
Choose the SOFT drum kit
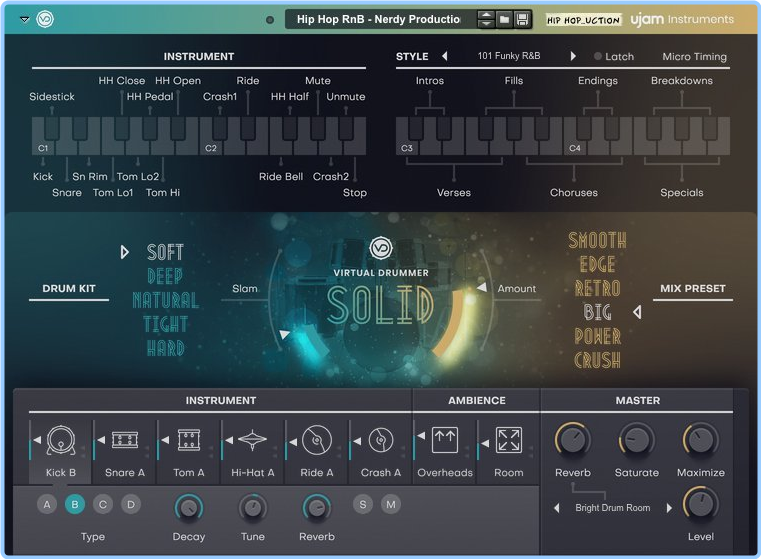[x=165, y=252]
